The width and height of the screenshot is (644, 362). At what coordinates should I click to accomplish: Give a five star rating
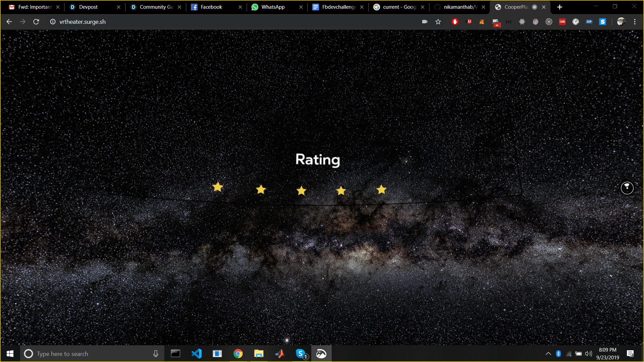click(381, 189)
